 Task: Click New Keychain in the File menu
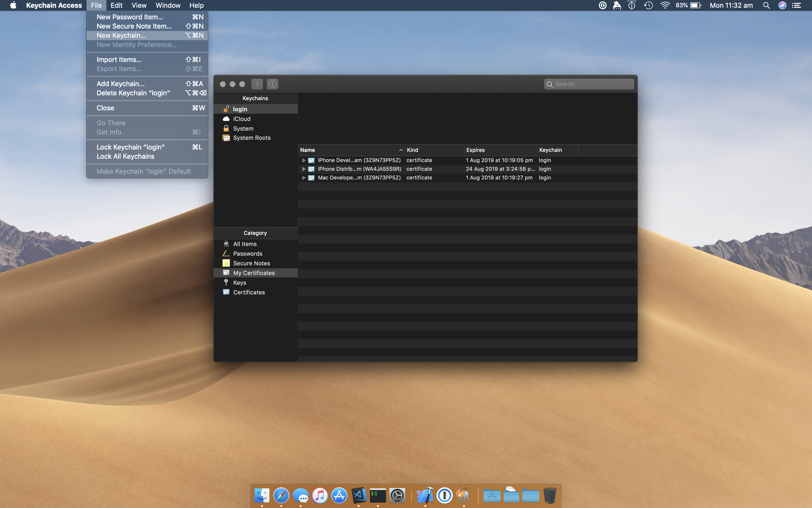[147, 35]
